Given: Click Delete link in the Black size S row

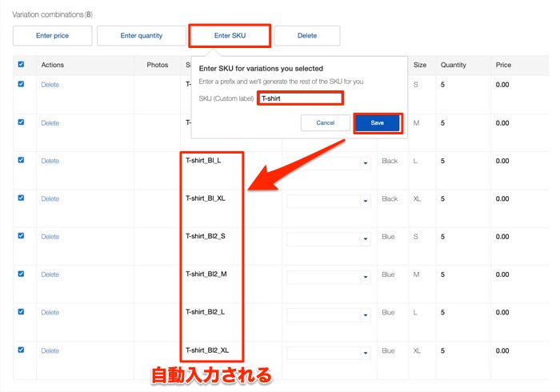Looking at the screenshot, I should tap(50, 85).
